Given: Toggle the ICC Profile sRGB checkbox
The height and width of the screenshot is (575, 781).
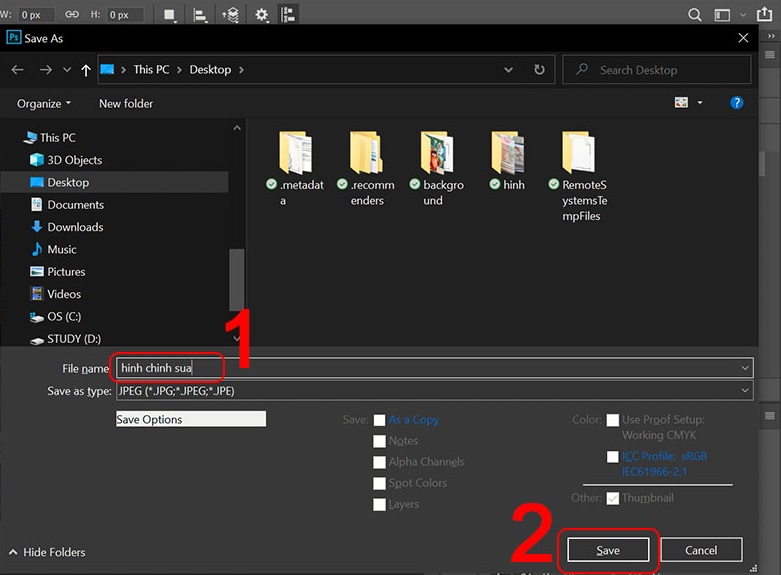Looking at the screenshot, I should tap(612, 457).
